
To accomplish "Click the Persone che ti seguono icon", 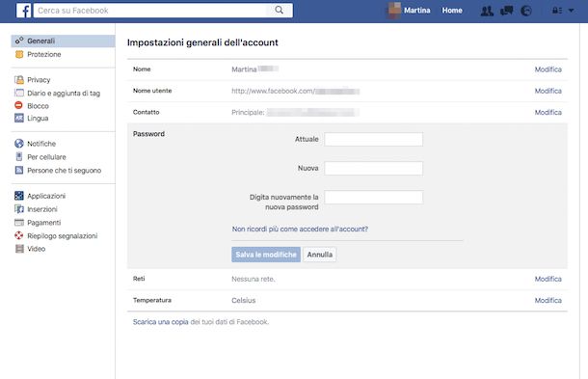I will pos(19,170).
